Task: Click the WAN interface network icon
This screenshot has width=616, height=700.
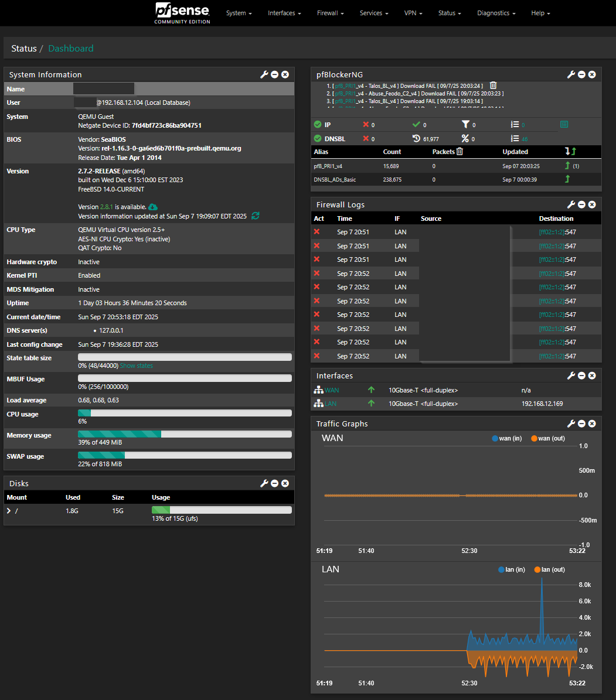Action: point(318,390)
